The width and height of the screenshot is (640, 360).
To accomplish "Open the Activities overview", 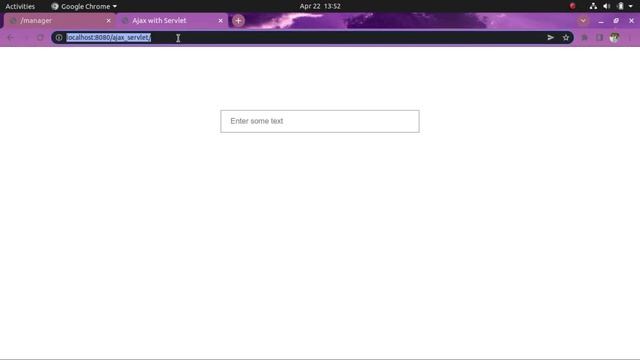I will point(20,6).
